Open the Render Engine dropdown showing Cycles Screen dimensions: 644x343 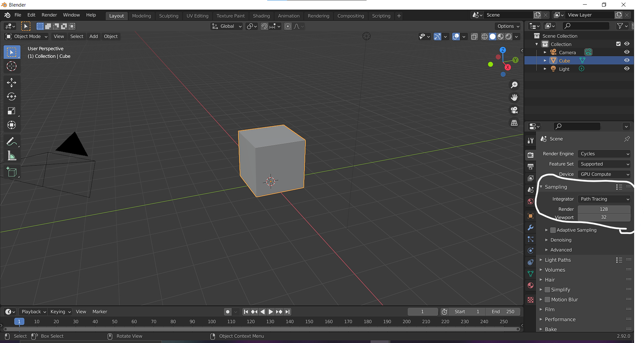coord(604,154)
